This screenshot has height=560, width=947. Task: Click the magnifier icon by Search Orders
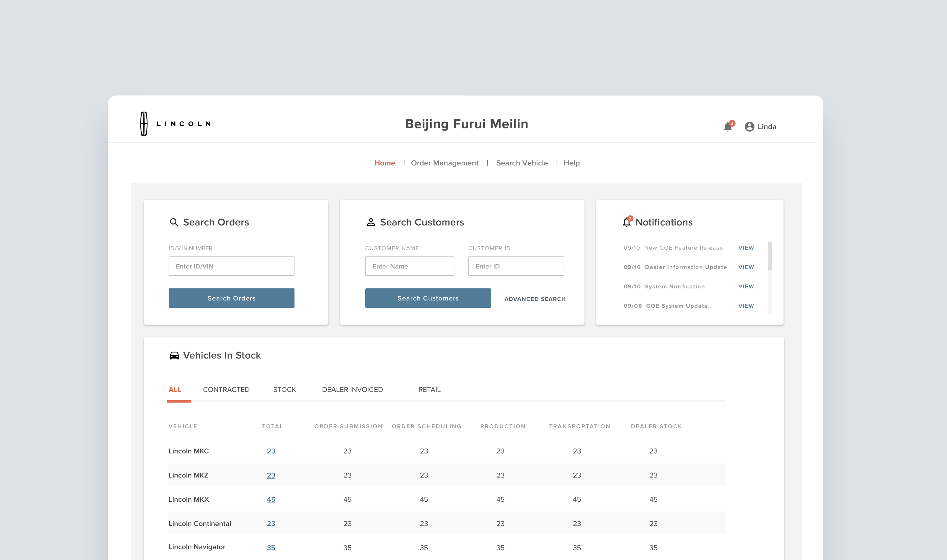pyautogui.click(x=174, y=222)
